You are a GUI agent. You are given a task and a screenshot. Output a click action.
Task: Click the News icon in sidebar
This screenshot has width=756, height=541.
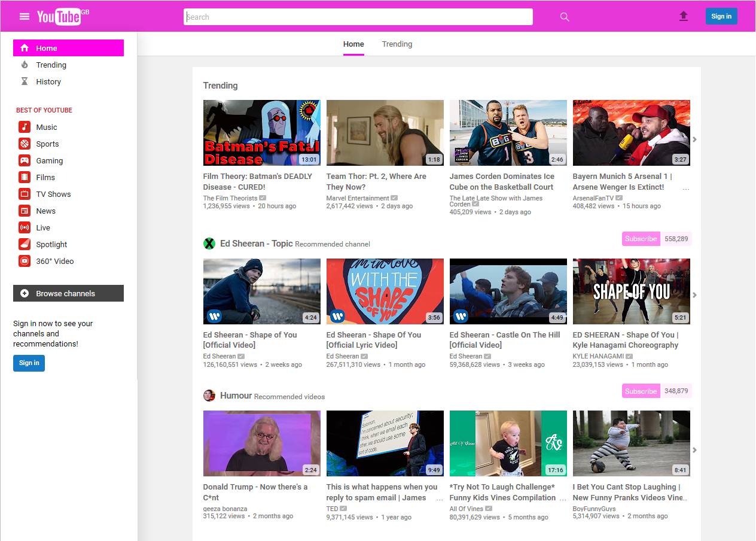25,211
